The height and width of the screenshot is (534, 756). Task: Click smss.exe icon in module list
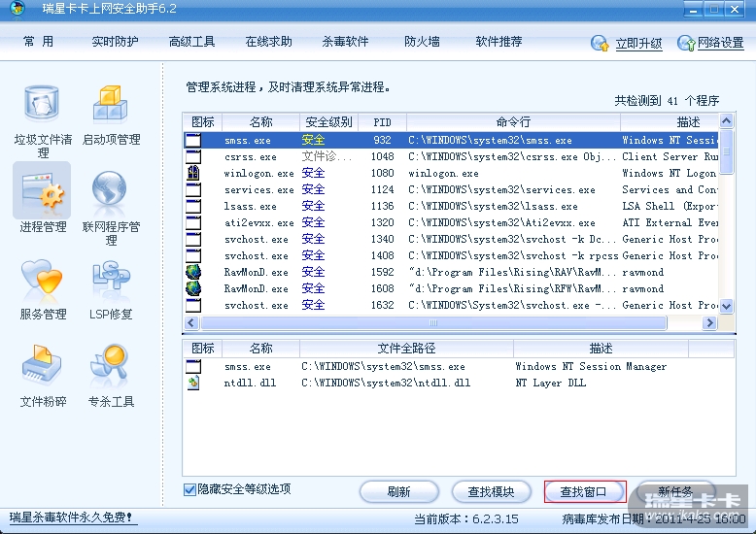coord(193,367)
